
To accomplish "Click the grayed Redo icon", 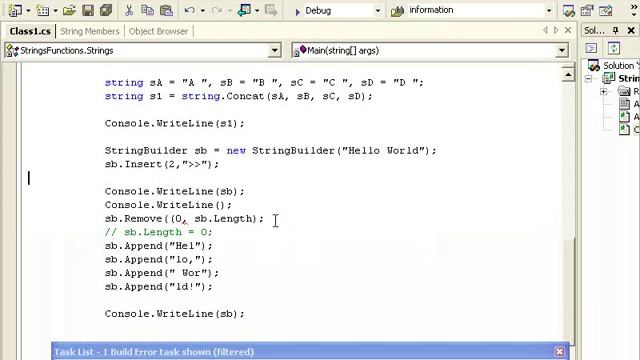I will coord(217,10).
